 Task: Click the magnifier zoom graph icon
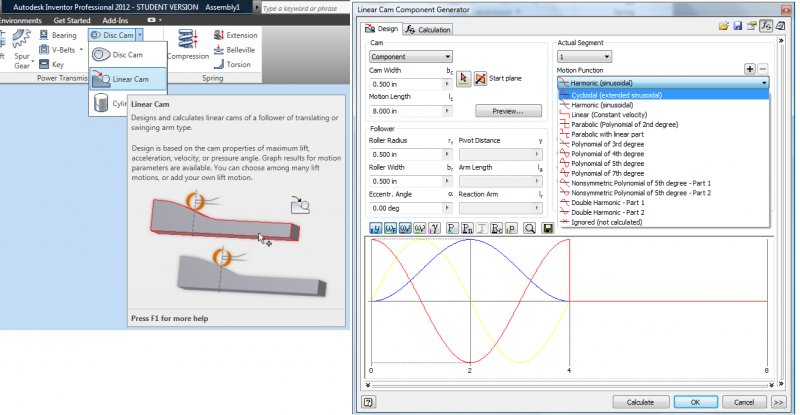530,228
